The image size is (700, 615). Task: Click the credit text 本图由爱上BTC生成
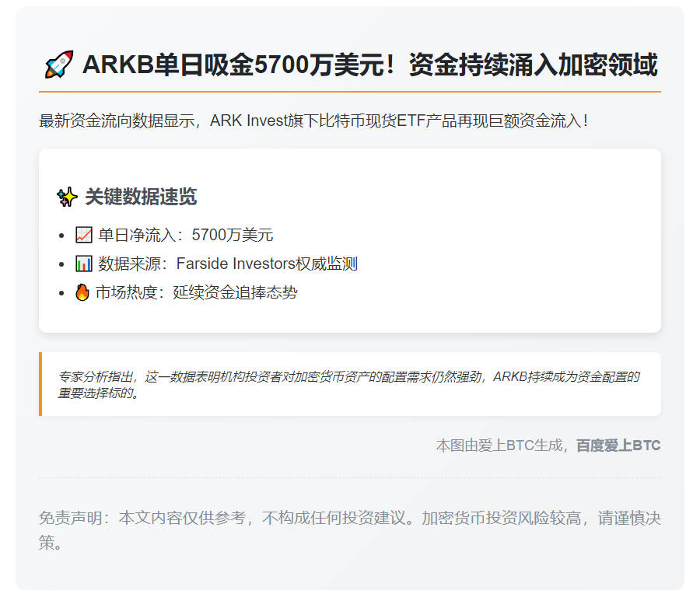point(499,446)
